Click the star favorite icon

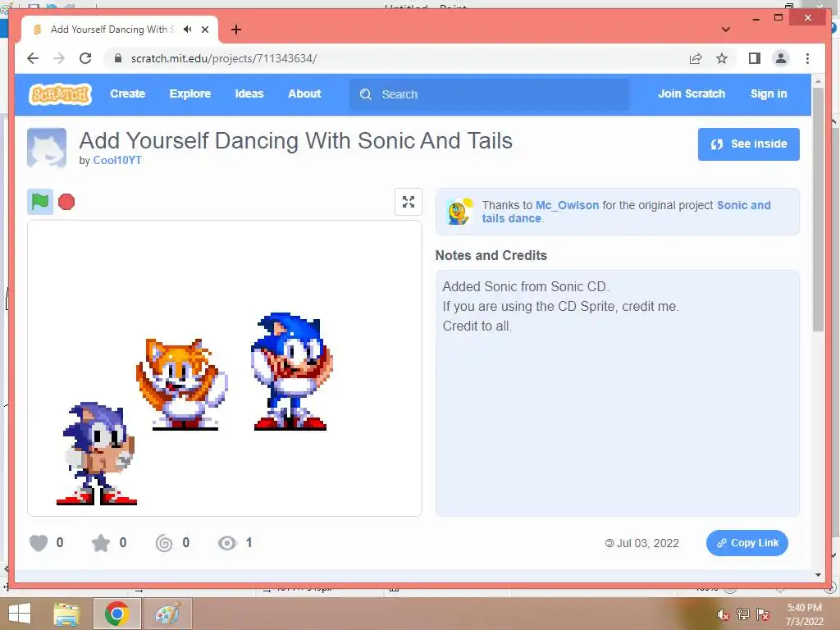(101, 543)
